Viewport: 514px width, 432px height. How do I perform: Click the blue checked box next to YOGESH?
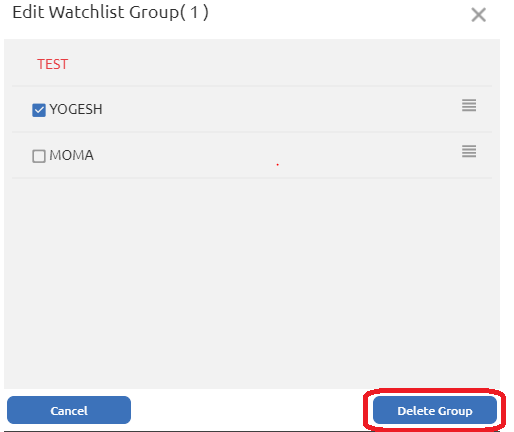pos(39,110)
